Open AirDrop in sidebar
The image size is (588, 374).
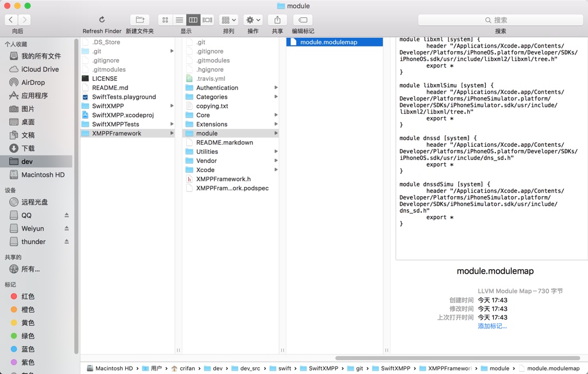pos(36,82)
